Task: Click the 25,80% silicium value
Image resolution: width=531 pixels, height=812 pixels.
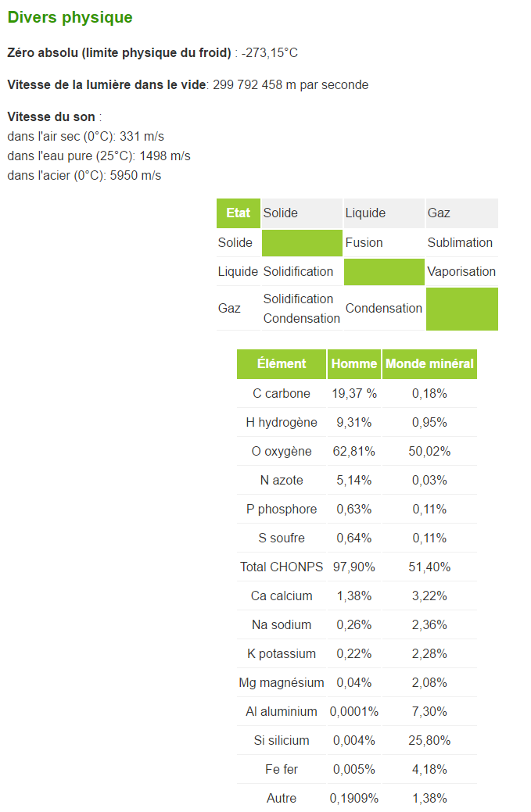Action: 429,741
